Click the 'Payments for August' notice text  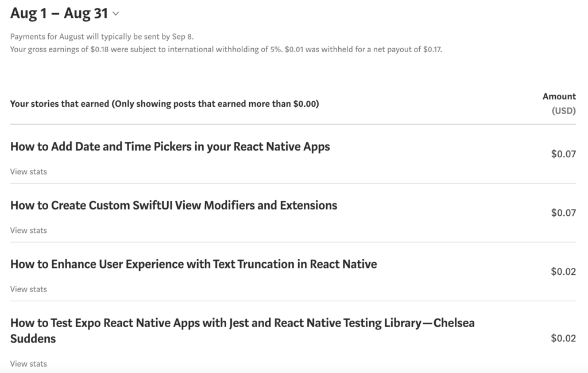coord(102,37)
